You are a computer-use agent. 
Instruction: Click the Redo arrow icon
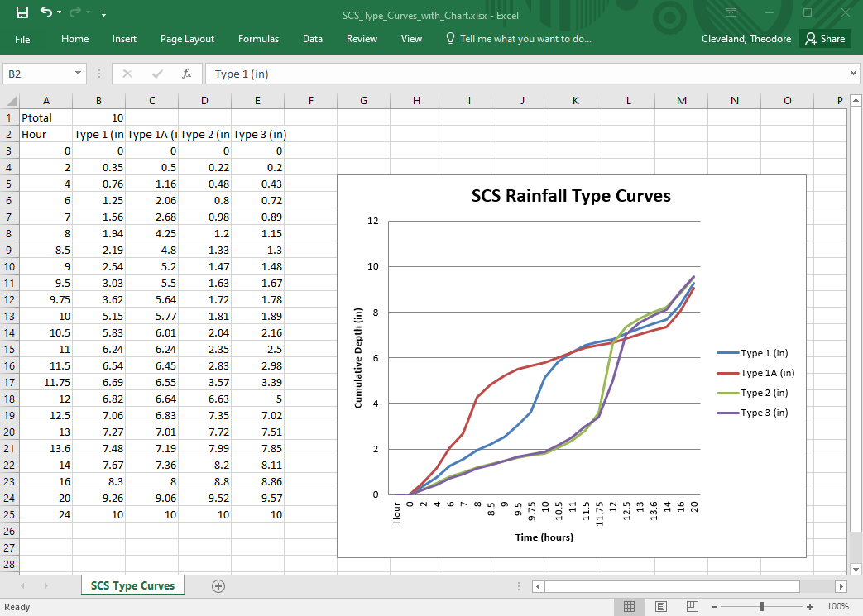(75, 12)
